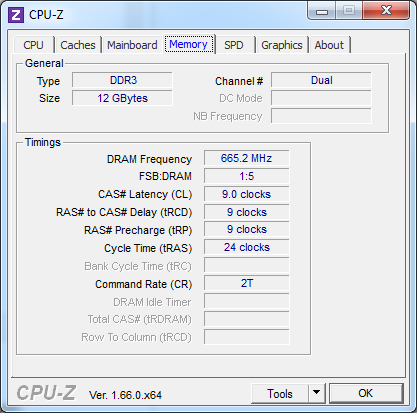
Task: Click the DRAM Frequency value field
Action: tap(247, 158)
